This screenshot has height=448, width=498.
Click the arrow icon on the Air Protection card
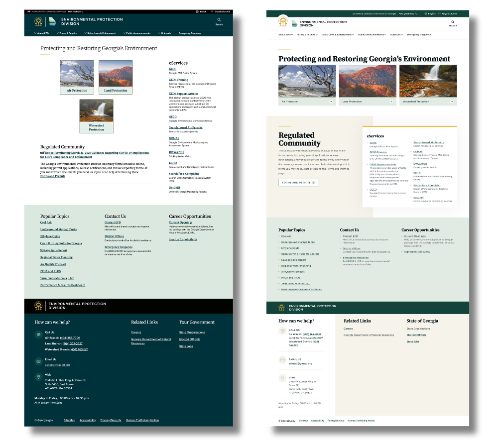pos(332,102)
